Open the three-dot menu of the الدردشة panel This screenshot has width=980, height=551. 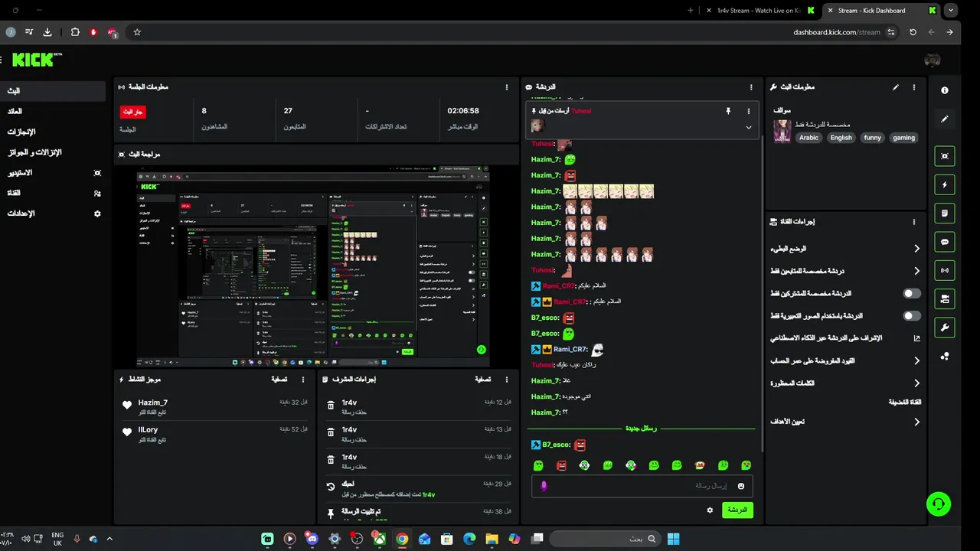pos(751,87)
